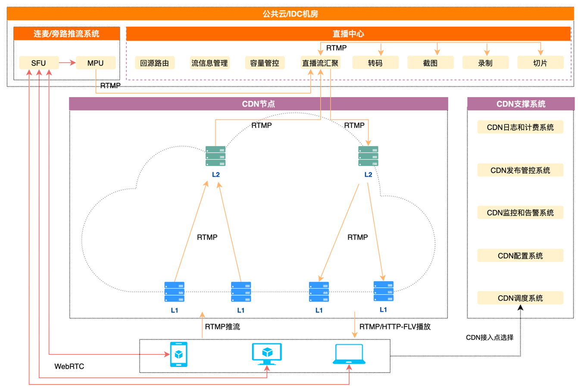Click the CDN节点 header bar
This screenshot has height=392, width=578.
[259, 104]
